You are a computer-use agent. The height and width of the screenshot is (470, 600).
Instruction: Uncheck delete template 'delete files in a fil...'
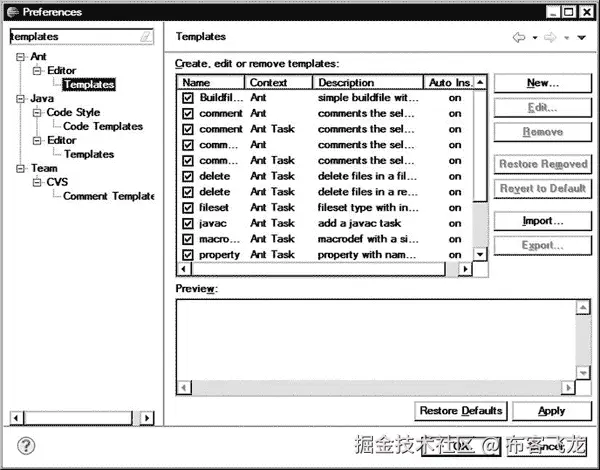(x=188, y=176)
